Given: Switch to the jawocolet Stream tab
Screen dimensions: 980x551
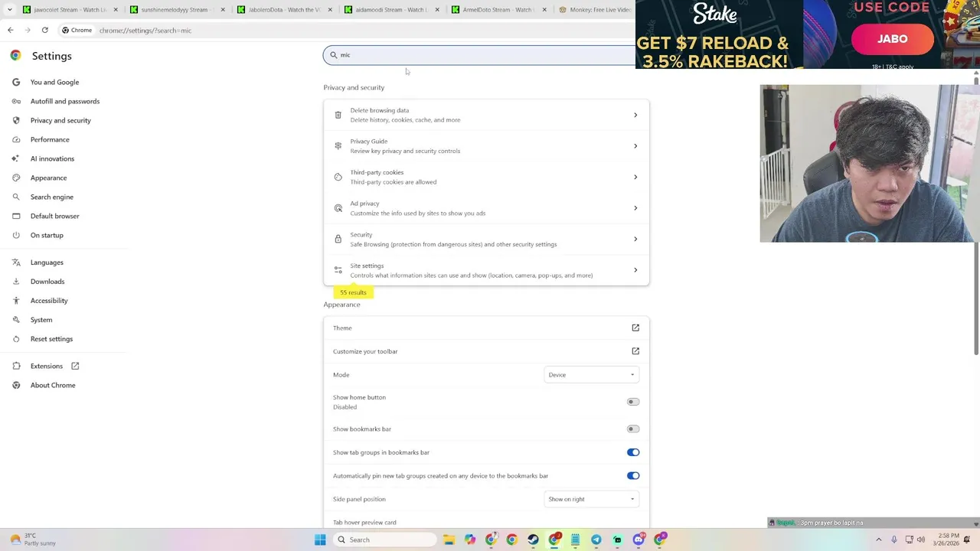Looking at the screenshot, I should [70, 10].
